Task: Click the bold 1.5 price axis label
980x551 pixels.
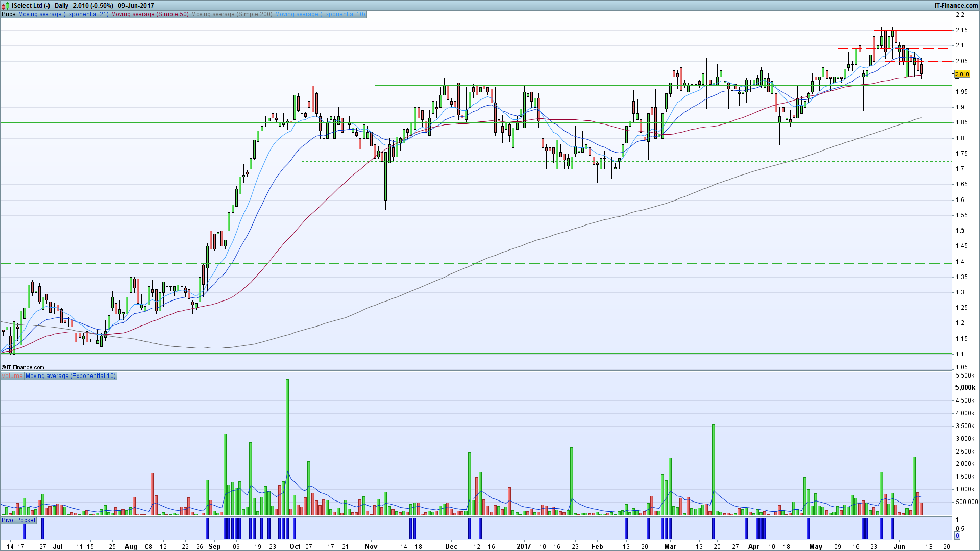Action: click(x=960, y=231)
